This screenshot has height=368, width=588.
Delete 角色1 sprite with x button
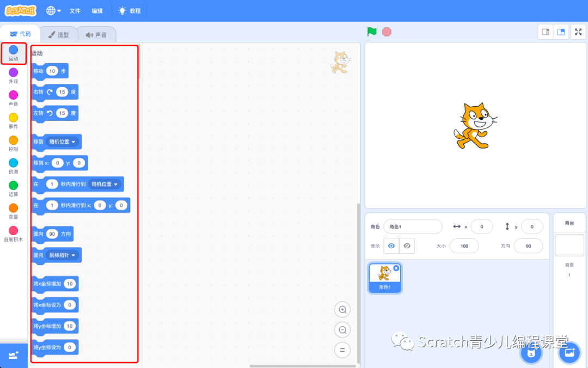[396, 268]
